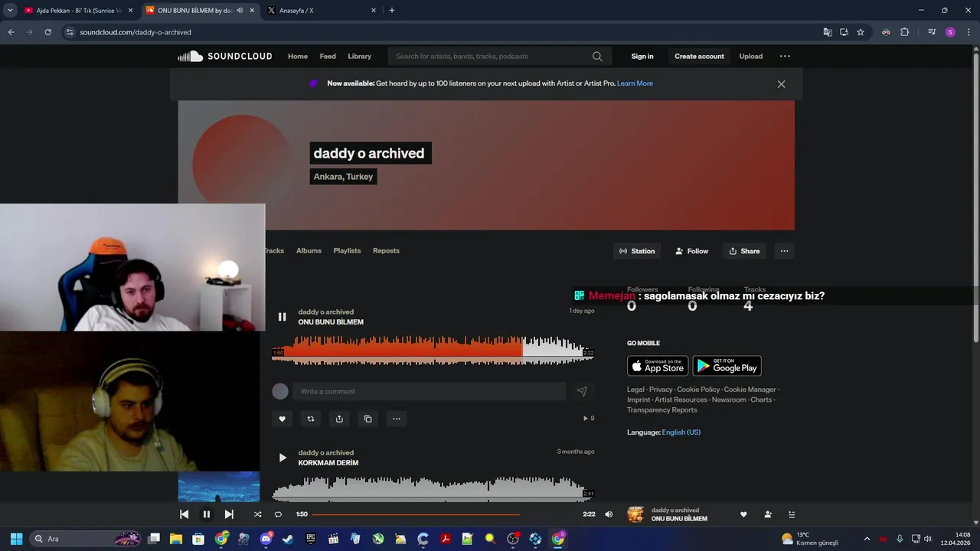This screenshot has width=980, height=551.
Task: Follow daddy o archived
Action: [x=692, y=251]
